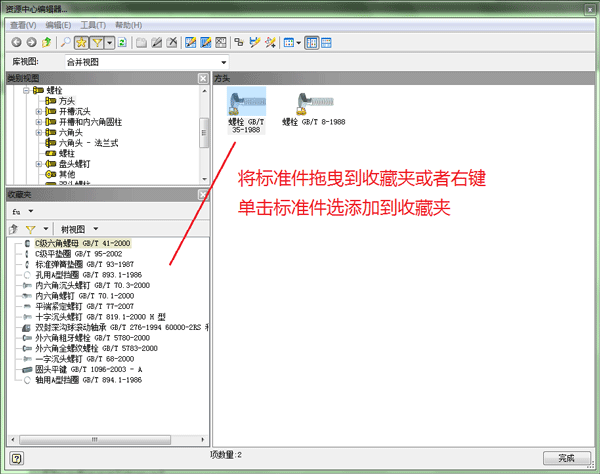Switch to thumbnail layout view button

point(311,42)
